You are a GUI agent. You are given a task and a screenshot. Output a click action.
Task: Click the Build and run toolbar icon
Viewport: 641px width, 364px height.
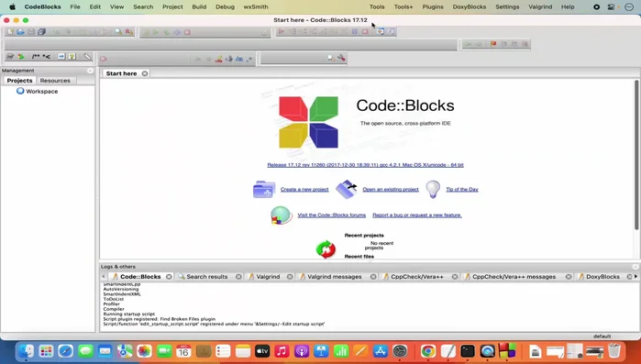point(166,32)
